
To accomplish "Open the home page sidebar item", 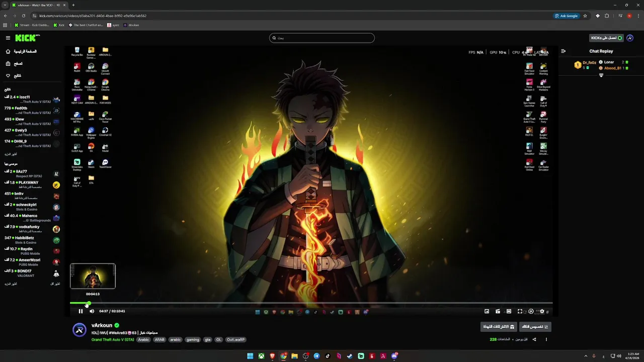I will click(x=22, y=51).
